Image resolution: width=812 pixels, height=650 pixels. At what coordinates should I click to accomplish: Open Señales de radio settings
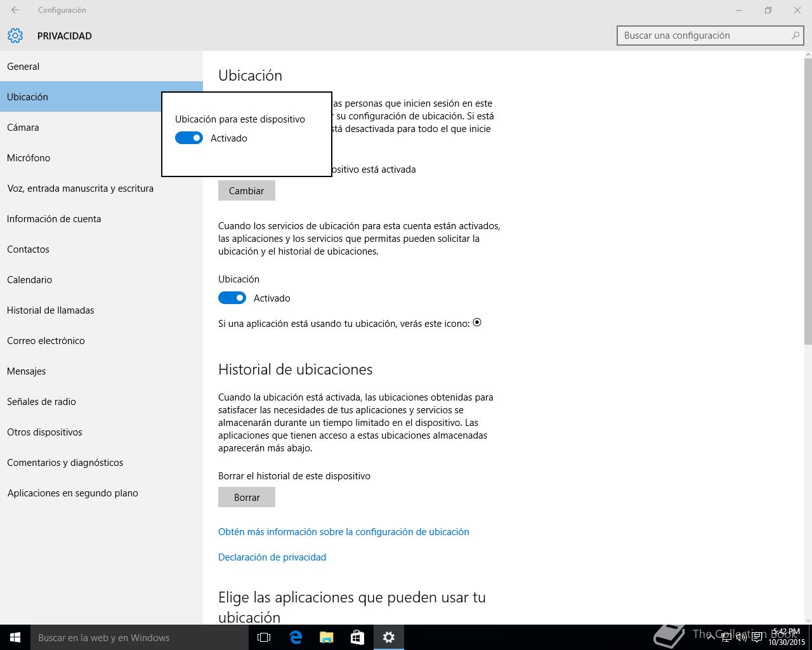pyautogui.click(x=101, y=401)
